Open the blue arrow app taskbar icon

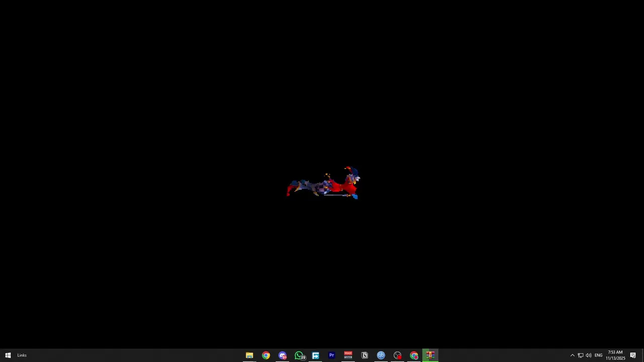pos(315,355)
